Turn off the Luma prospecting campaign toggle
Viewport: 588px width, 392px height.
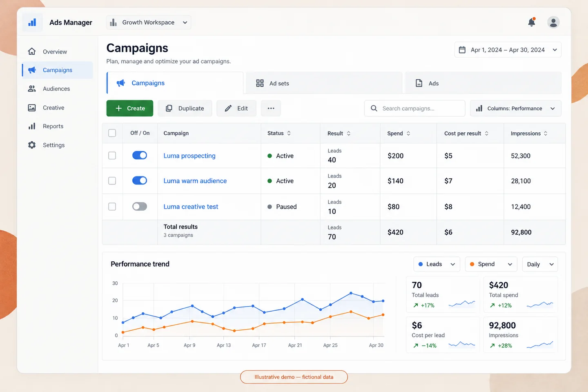click(140, 155)
